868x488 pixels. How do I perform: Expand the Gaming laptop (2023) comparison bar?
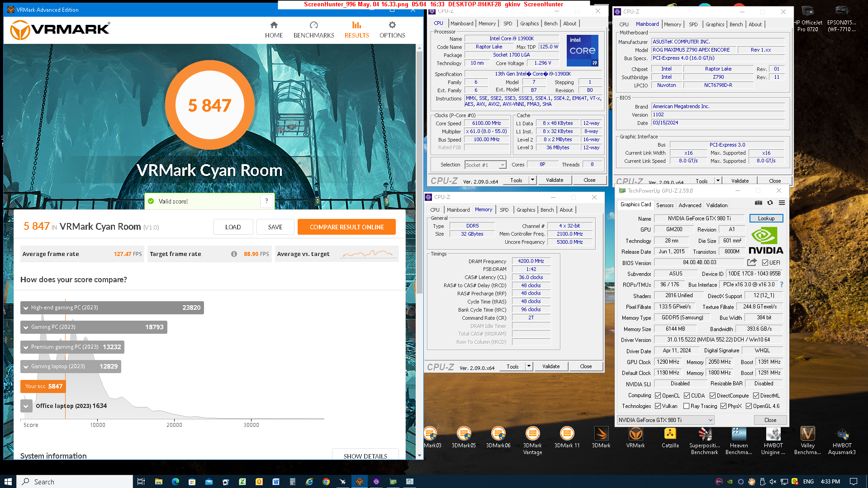point(71,366)
